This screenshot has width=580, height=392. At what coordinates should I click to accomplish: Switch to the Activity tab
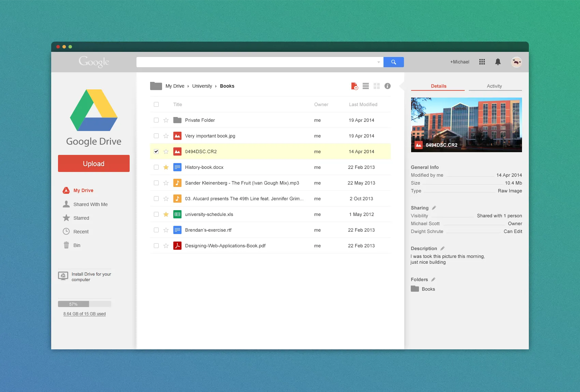point(495,86)
